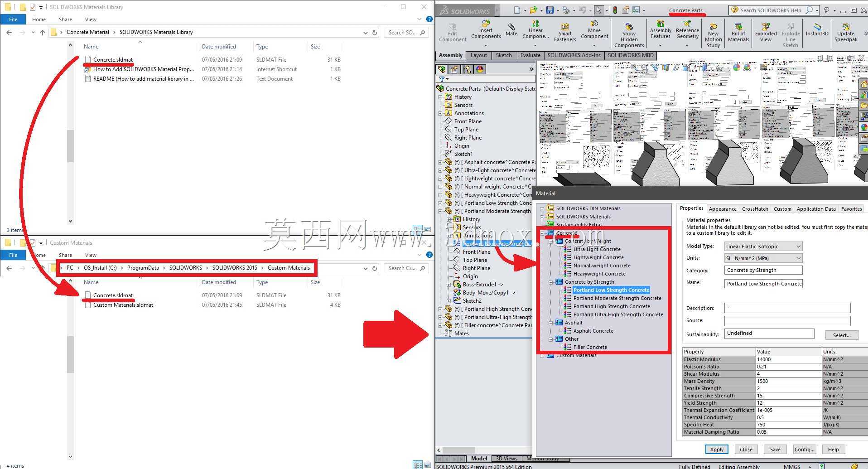
Task: Click the Exploded View tool
Action: point(766,33)
